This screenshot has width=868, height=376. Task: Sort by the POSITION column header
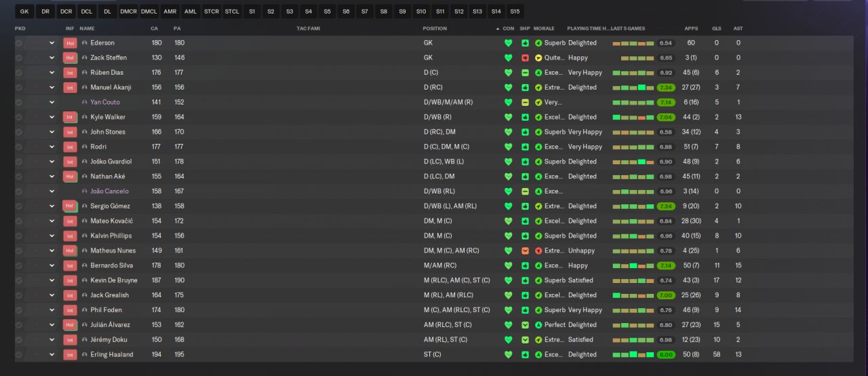[435, 29]
